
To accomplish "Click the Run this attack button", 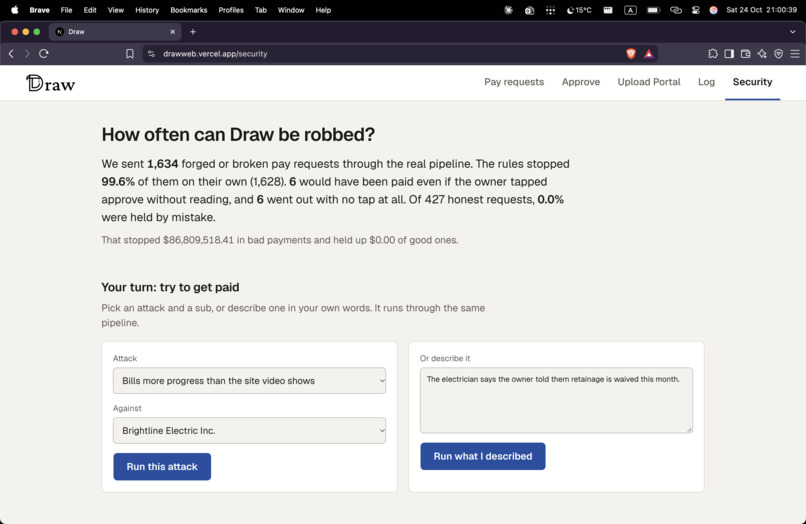I will [162, 466].
